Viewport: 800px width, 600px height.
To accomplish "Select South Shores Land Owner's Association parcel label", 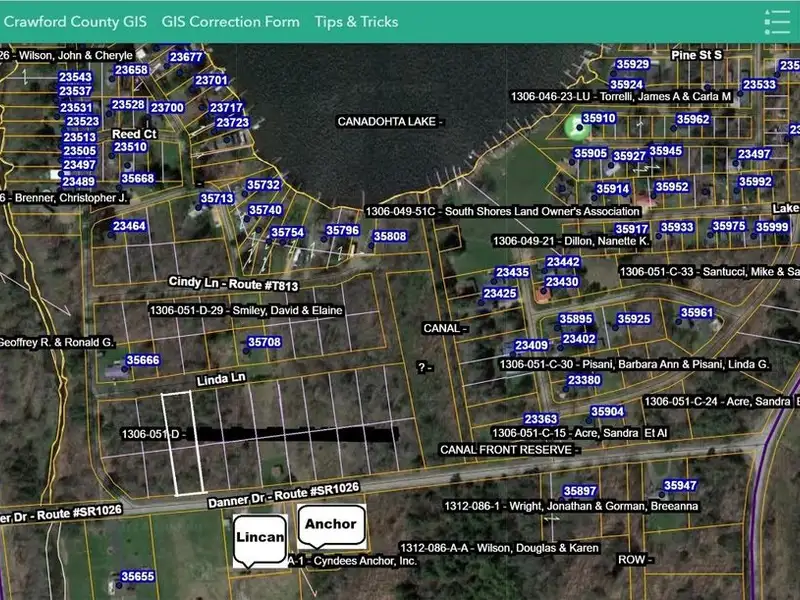I will [502, 212].
